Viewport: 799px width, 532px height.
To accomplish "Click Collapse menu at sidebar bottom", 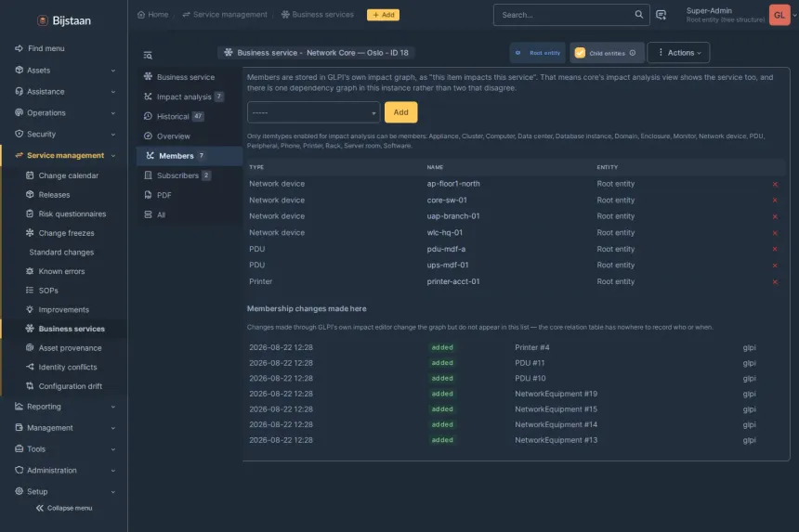I will coord(64,508).
